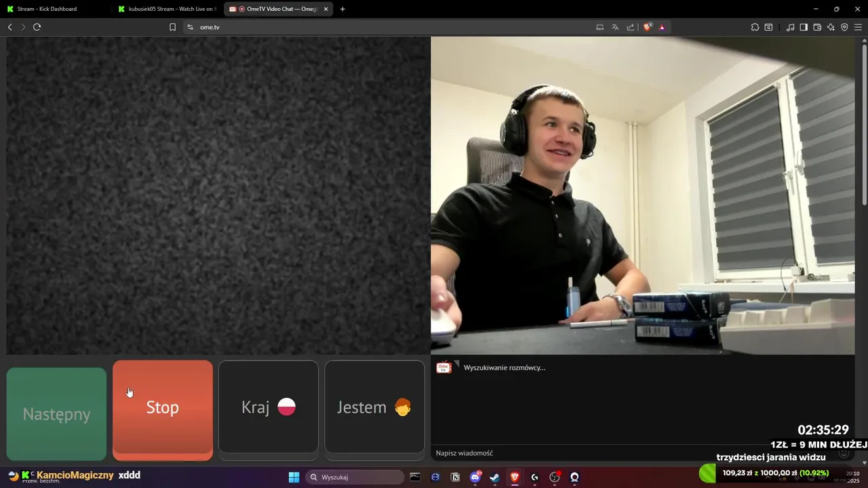868x488 pixels.
Task: Open the browser extensions puzzle icon
Action: click(755, 27)
